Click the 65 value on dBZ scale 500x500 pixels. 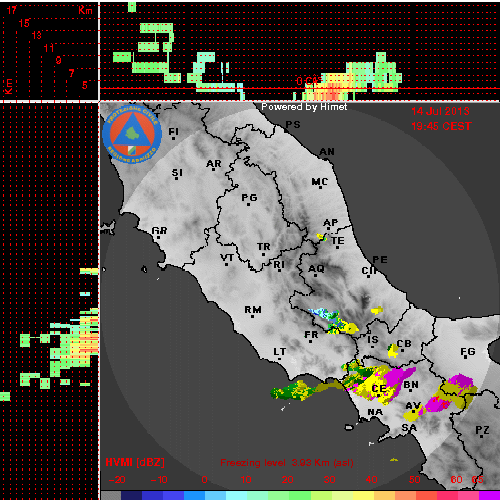(x=477, y=480)
